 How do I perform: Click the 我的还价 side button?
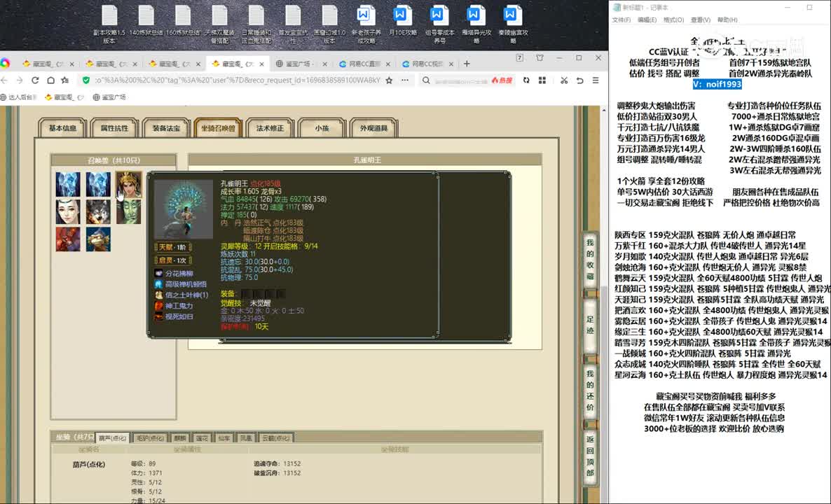pos(590,391)
